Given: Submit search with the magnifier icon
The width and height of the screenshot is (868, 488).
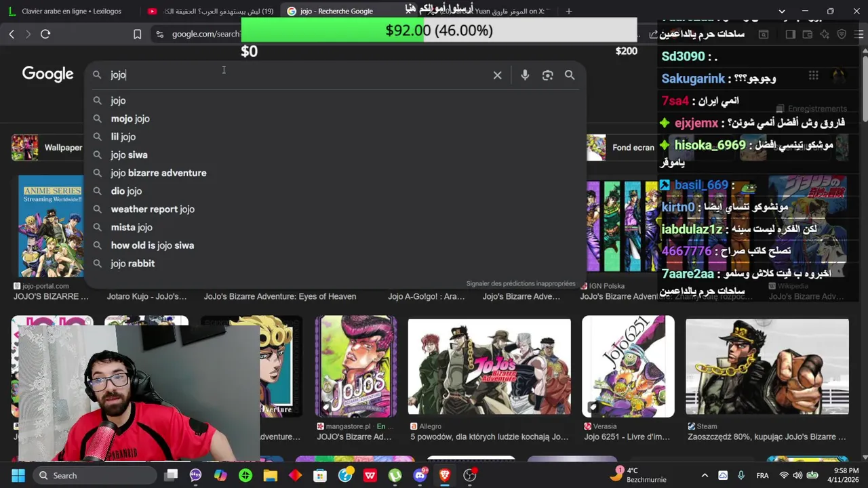Looking at the screenshot, I should 570,75.
